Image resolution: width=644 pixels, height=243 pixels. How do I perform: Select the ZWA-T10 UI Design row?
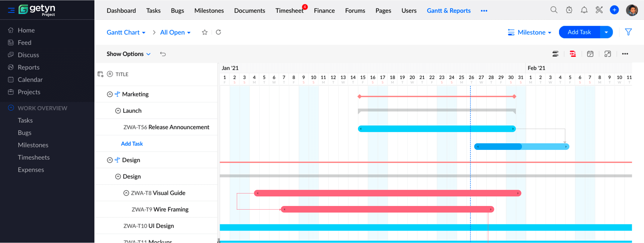pos(156,226)
